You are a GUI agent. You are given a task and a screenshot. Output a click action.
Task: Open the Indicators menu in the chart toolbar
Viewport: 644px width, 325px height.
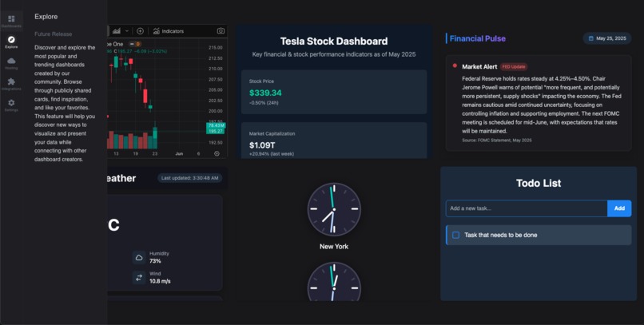[x=169, y=31]
